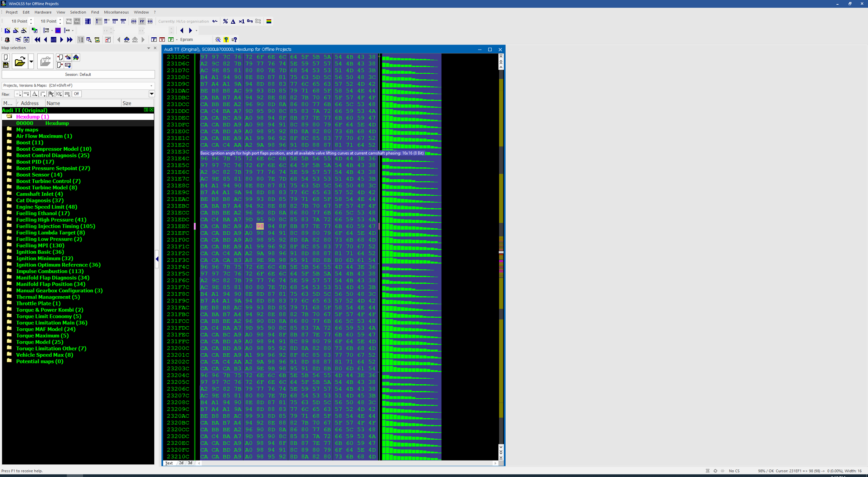Click the blue left navigation arrow
The height and width of the screenshot is (477, 868).
[182, 31]
